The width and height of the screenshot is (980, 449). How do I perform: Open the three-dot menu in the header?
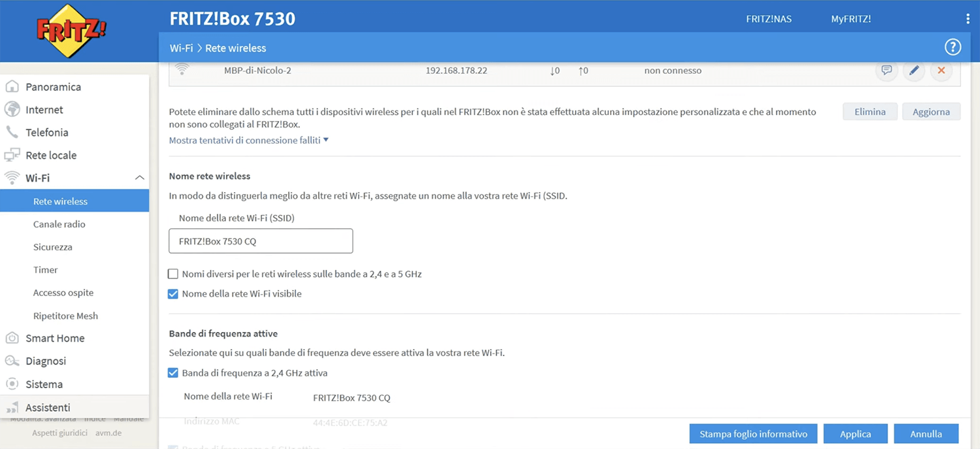(x=968, y=19)
